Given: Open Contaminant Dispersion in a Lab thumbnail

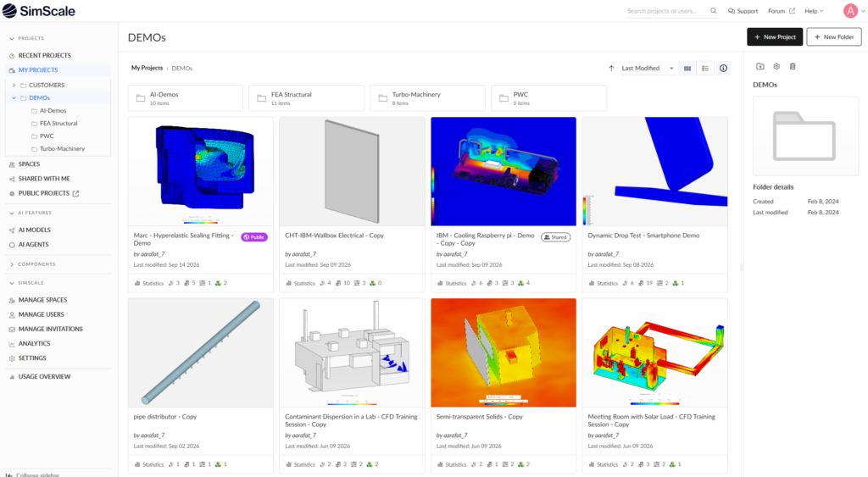Looking at the screenshot, I should pyautogui.click(x=352, y=353).
